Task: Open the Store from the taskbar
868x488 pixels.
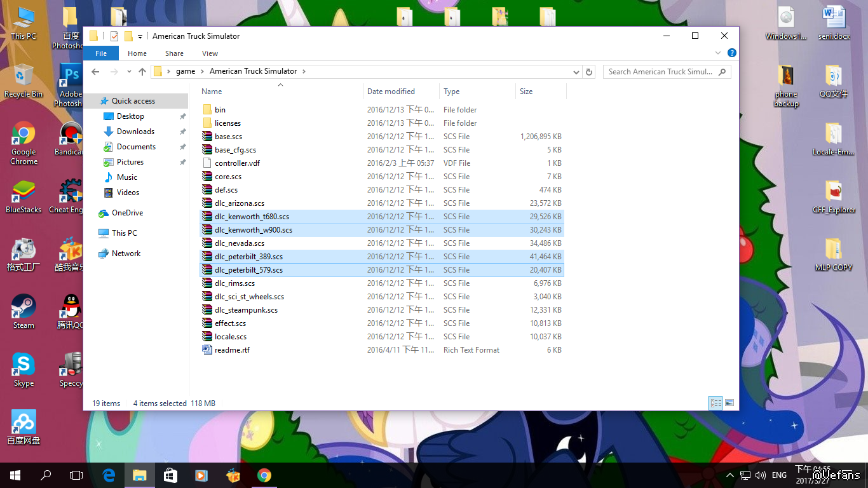Action: [x=170, y=475]
